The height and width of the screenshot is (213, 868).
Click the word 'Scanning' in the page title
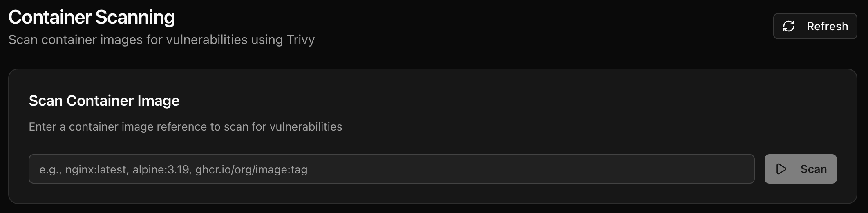point(135,18)
